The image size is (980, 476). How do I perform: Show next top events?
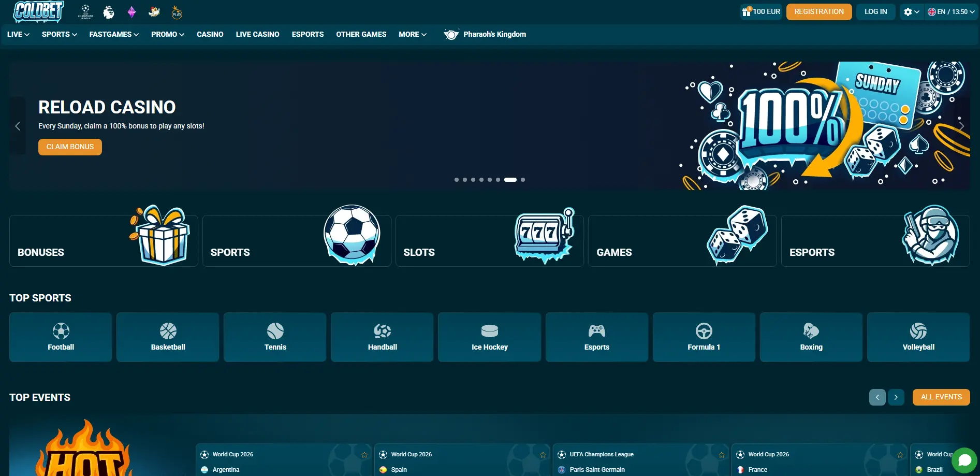click(896, 397)
